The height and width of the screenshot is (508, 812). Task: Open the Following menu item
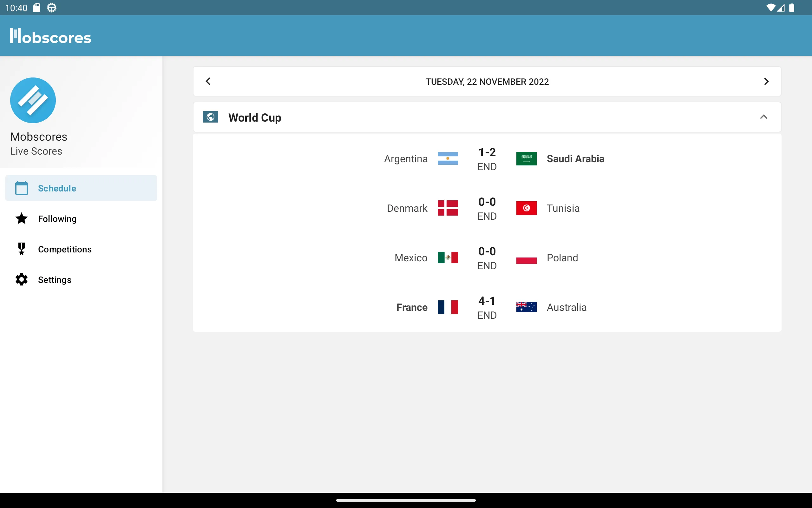point(81,218)
